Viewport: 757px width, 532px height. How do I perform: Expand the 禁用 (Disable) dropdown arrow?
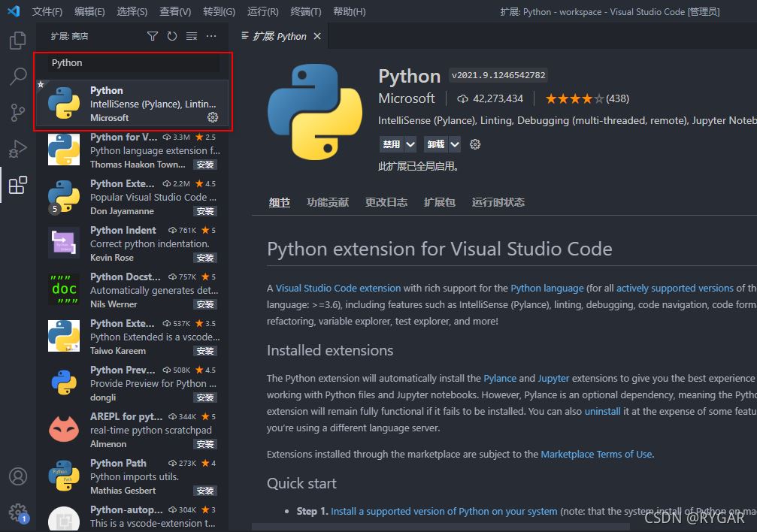(x=410, y=144)
